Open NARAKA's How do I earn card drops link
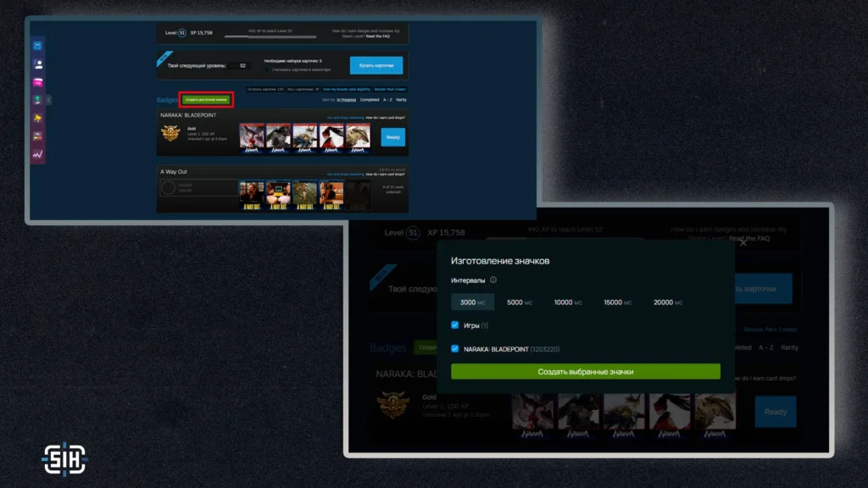Viewport: 868px width, 488px height. [x=386, y=118]
